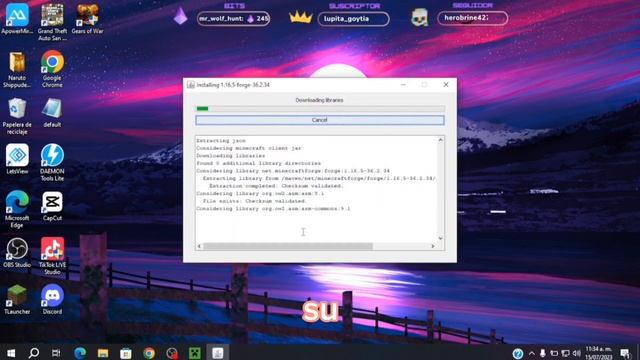640x360 pixels.
Task: Click the mr_wolf_hunt bits overlay label
Action: [233, 19]
